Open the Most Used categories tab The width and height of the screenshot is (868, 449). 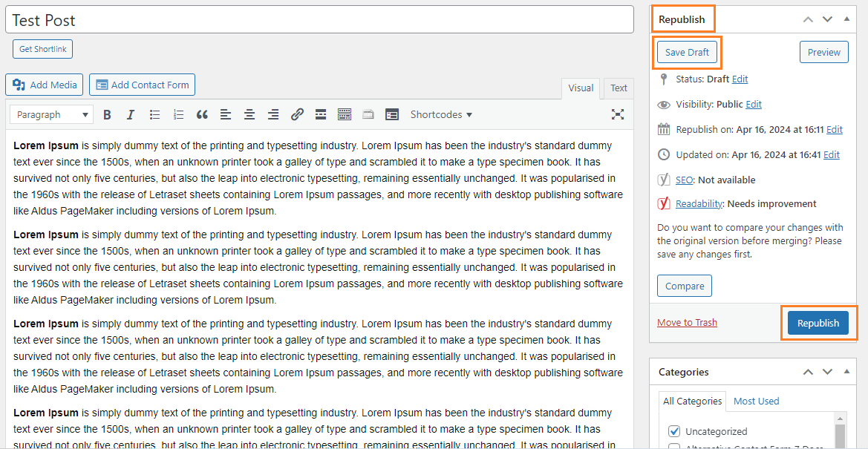756,401
